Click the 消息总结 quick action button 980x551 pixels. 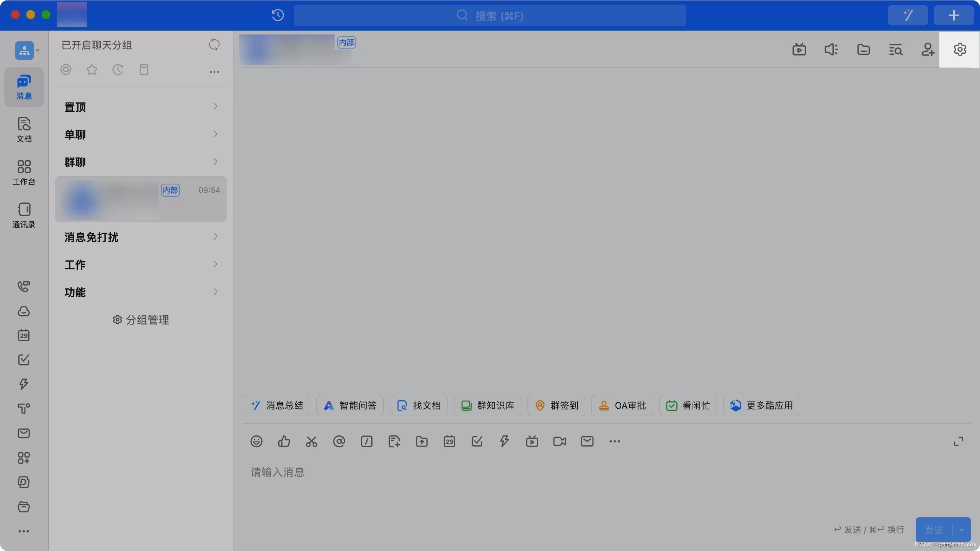point(276,406)
